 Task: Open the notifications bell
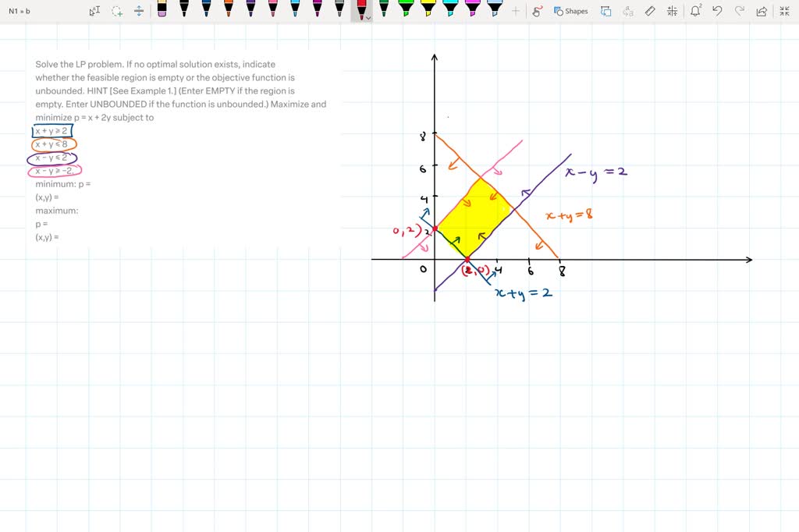(x=695, y=11)
